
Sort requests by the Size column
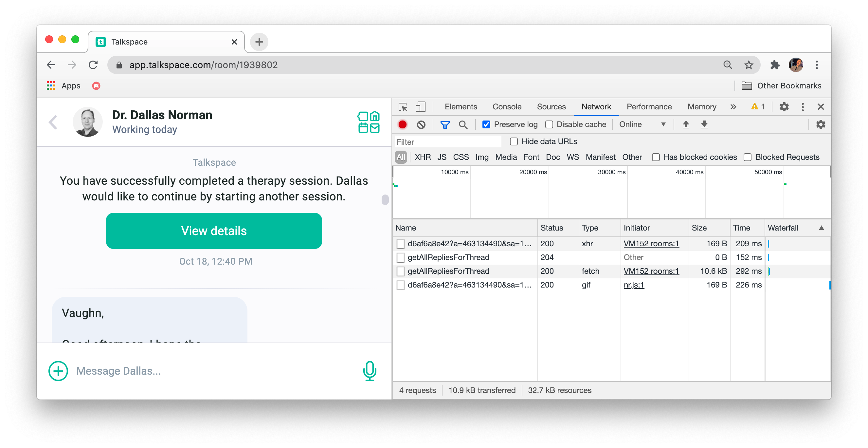pos(709,228)
